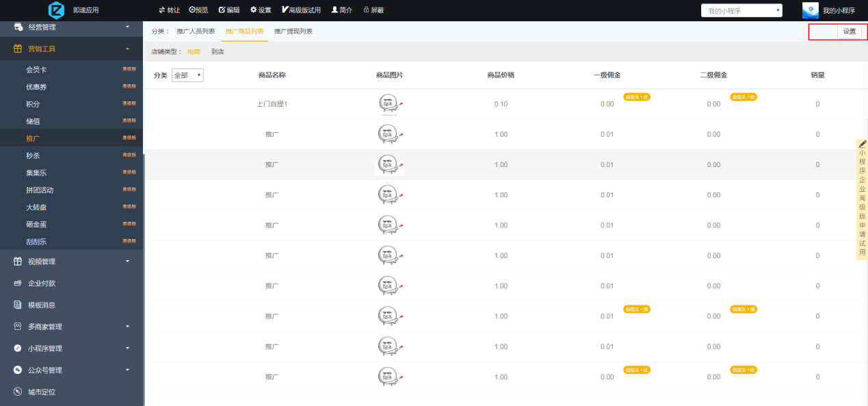Open the 分类 全部 category dropdown

187,75
